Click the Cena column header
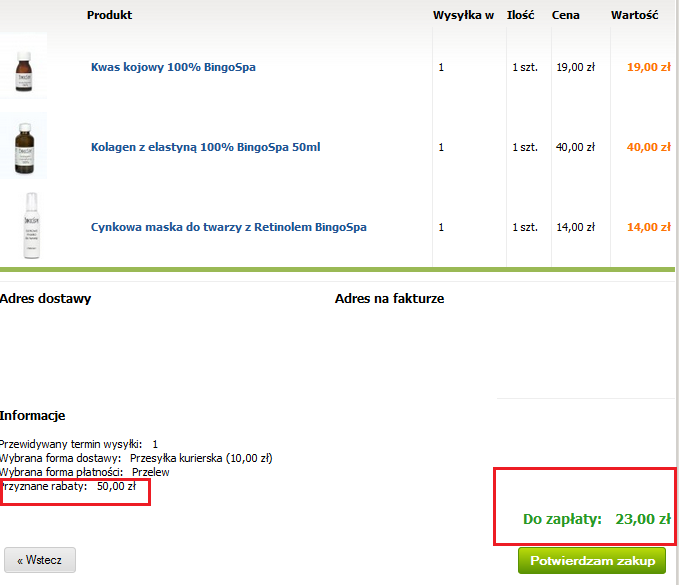Screen dimensions: 679x585 point(566,15)
